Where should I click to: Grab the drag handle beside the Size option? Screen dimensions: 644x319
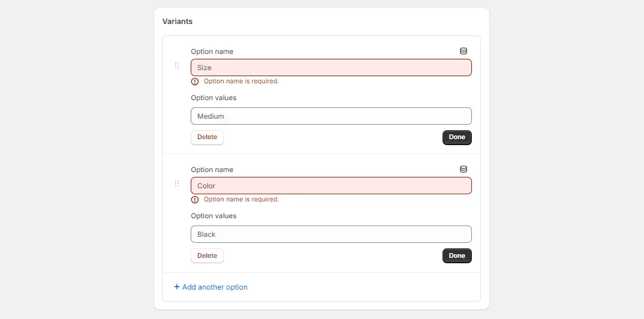[x=177, y=65]
